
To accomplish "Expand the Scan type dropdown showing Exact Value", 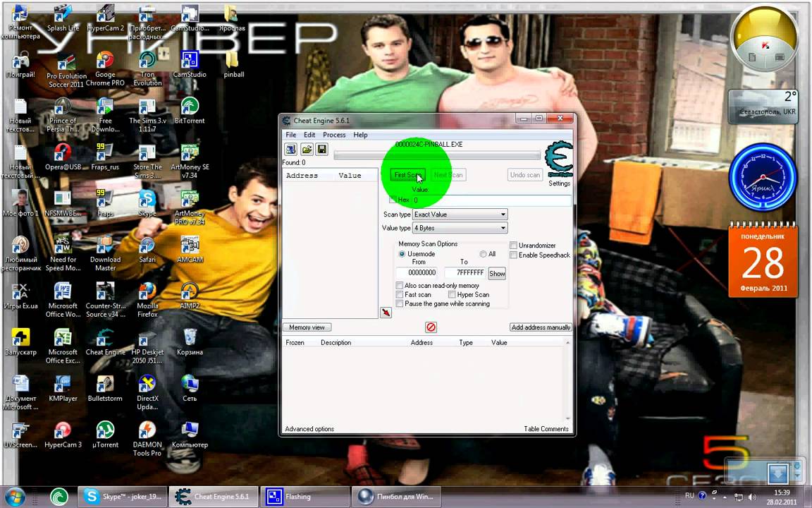I will point(460,214).
